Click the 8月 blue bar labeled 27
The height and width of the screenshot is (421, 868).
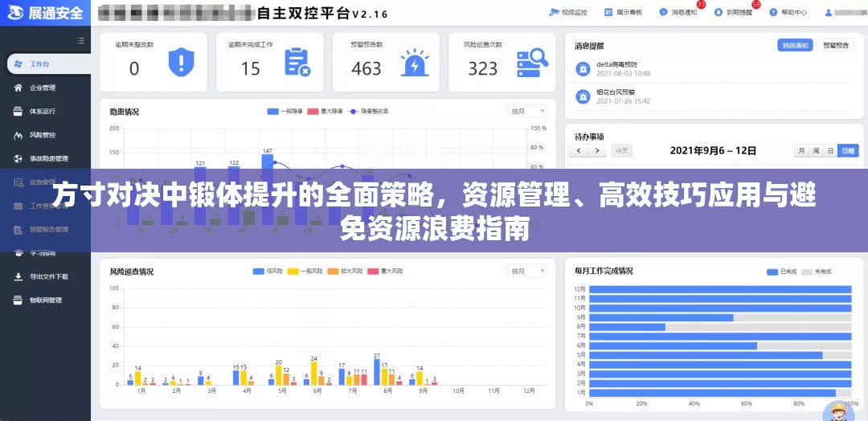tap(377, 372)
